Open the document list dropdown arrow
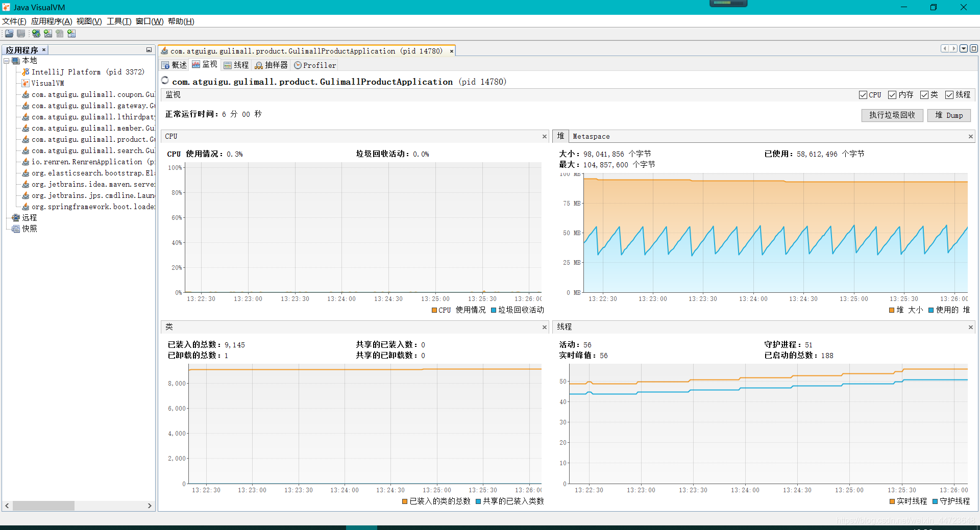 click(x=964, y=49)
